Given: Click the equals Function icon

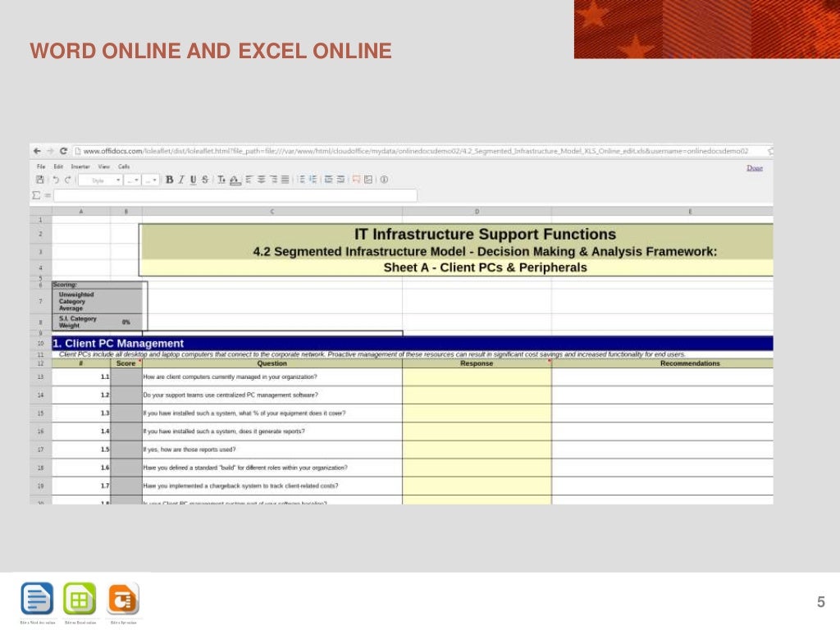Looking at the screenshot, I should [x=47, y=195].
